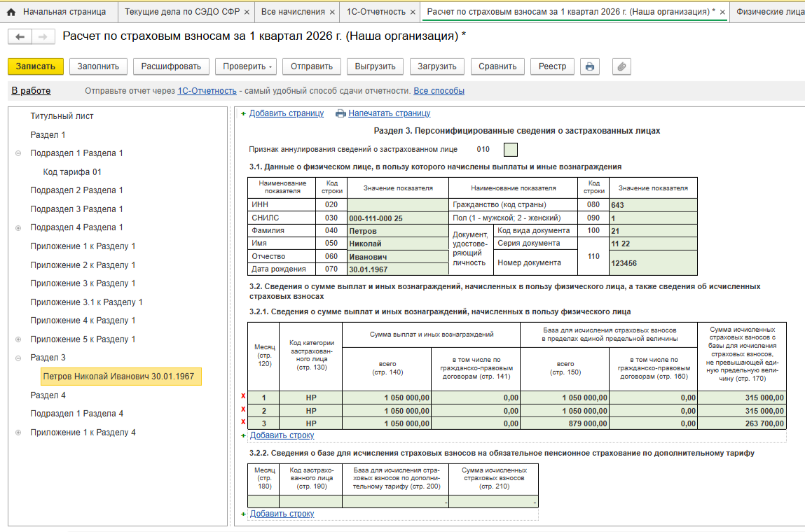The height and width of the screenshot is (532, 805).
Task: Expand the Подраздел 4 Раздела 1 node
Action: 18,227
